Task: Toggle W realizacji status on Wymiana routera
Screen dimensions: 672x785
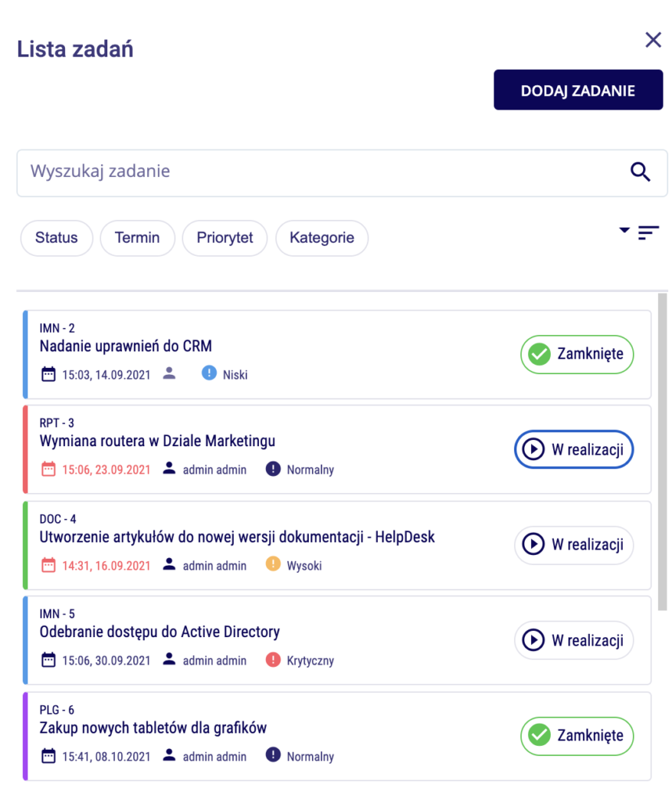Action: click(x=574, y=449)
